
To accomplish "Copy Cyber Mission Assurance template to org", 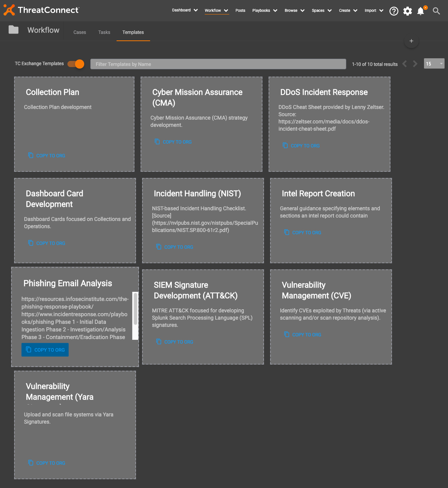I will point(173,142).
